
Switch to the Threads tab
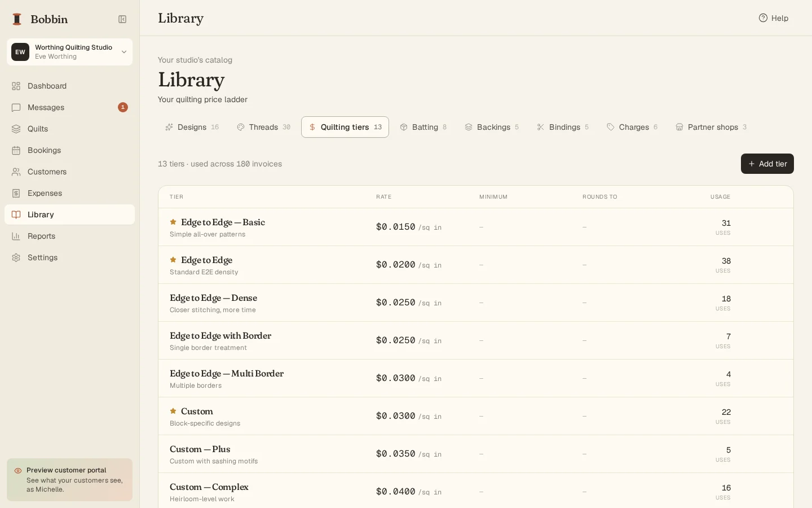(263, 127)
